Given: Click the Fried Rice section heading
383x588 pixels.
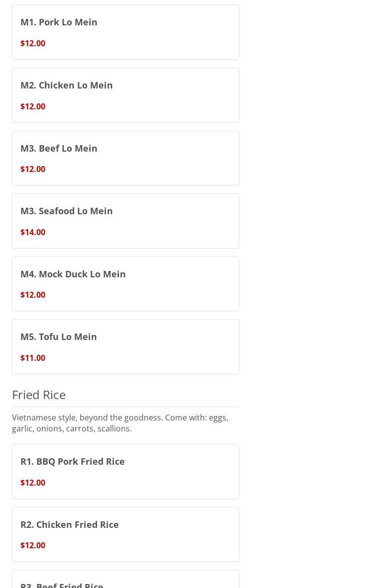Looking at the screenshot, I should coord(39,395).
